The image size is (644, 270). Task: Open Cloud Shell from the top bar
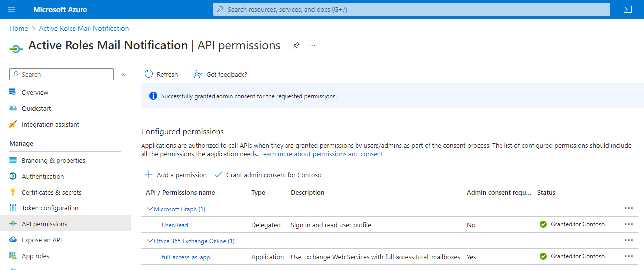click(628, 9)
